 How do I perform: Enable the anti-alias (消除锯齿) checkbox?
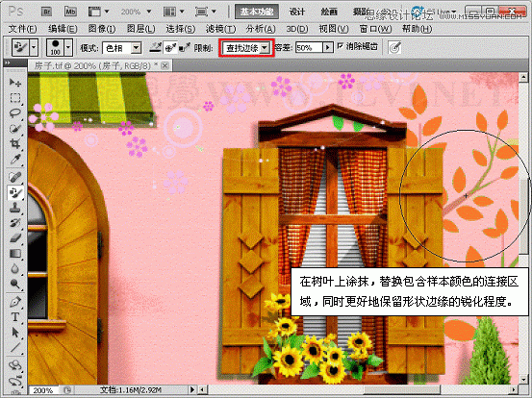(x=341, y=46)
